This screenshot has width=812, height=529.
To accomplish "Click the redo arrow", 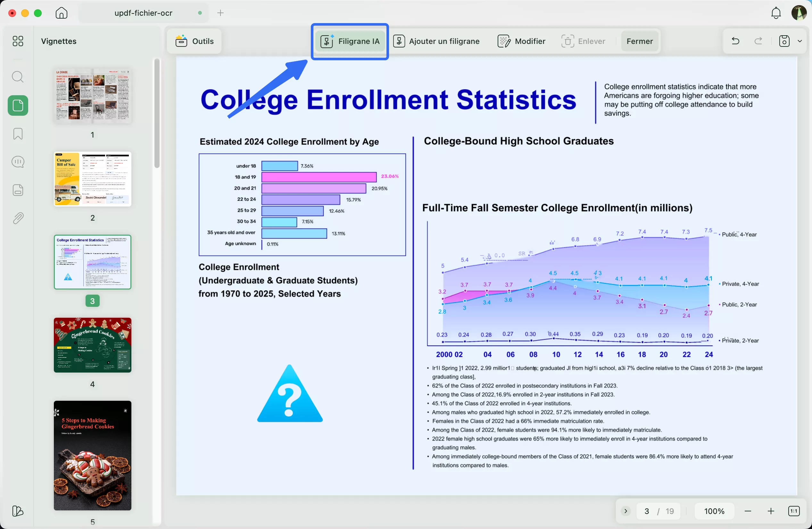I will click(758, 41).
